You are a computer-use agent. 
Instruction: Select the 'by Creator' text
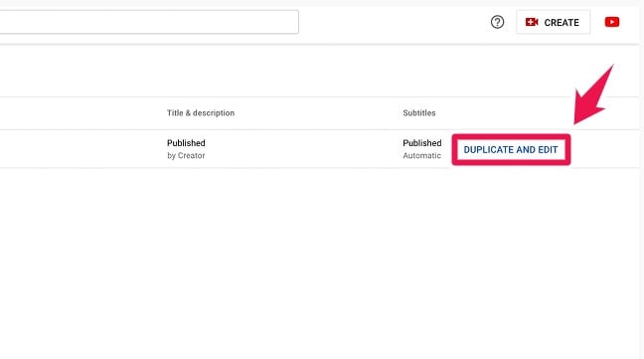pos(186,156)
